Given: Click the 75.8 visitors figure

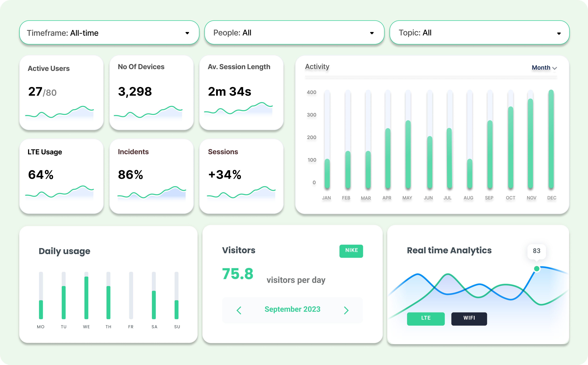Looking at the screenshot, I should [x=238, y=274].
